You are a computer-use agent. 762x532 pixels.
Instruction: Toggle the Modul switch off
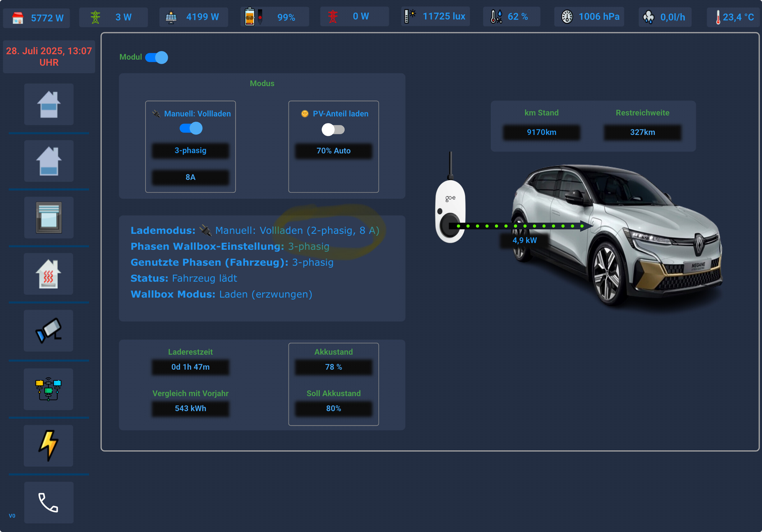coord(157,57)
